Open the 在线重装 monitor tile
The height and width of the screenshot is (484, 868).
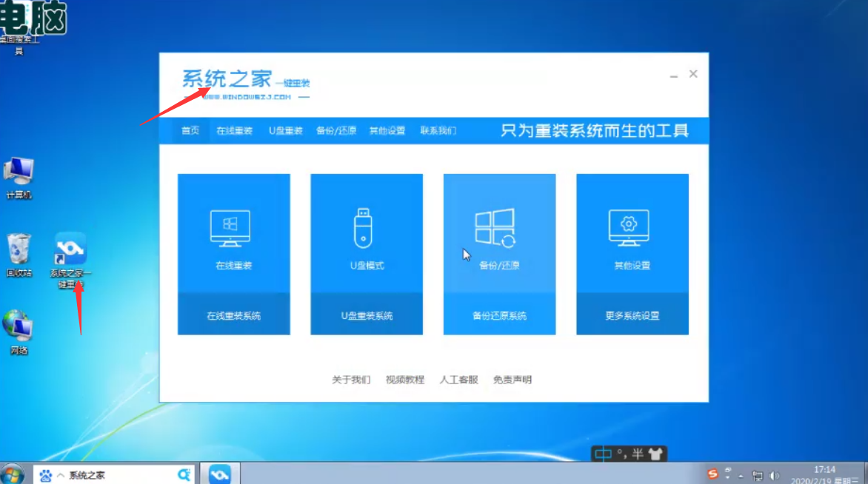tap(233, 233)
